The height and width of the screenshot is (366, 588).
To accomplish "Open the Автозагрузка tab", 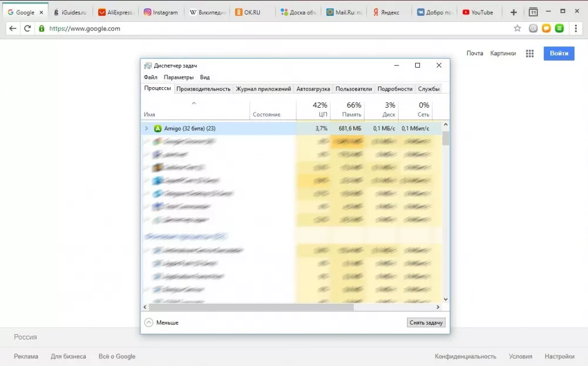I will [x=313, y=89].
